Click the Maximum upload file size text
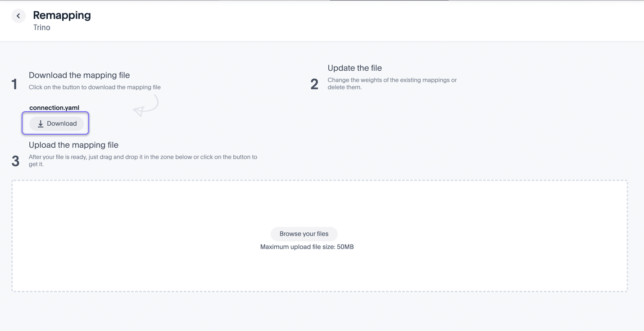The image size is (644, 331). [x=307, y=246]
